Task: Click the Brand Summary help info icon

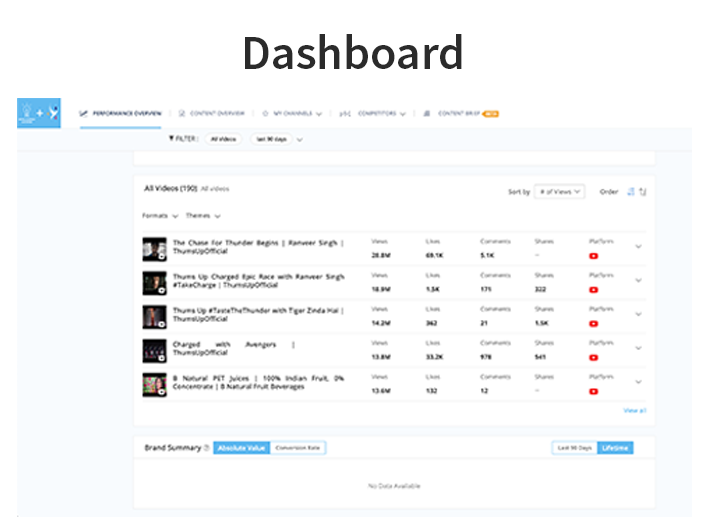Action: [x=207, y=448]
